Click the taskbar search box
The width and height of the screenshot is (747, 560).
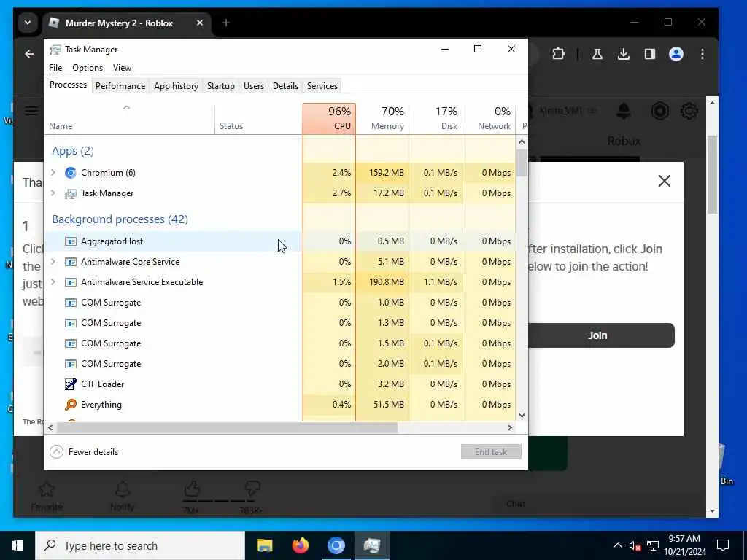pos(140,545)
